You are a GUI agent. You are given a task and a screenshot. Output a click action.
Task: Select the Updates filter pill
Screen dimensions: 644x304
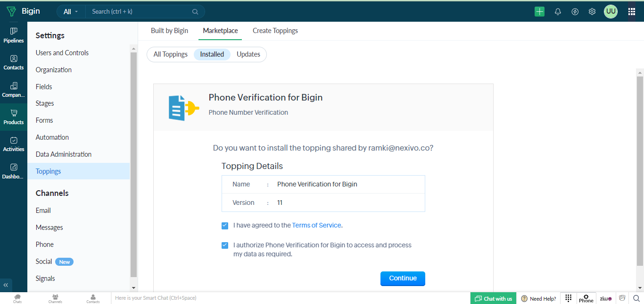tap(248, 54)
